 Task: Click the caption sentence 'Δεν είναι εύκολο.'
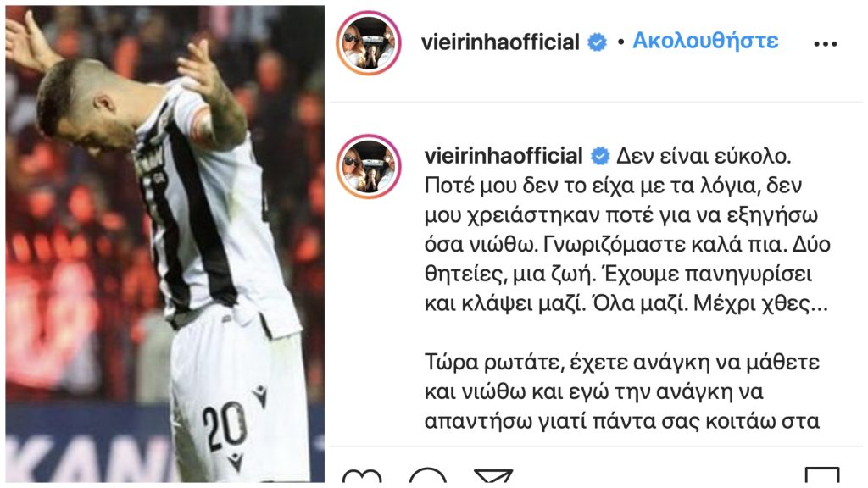703,157
